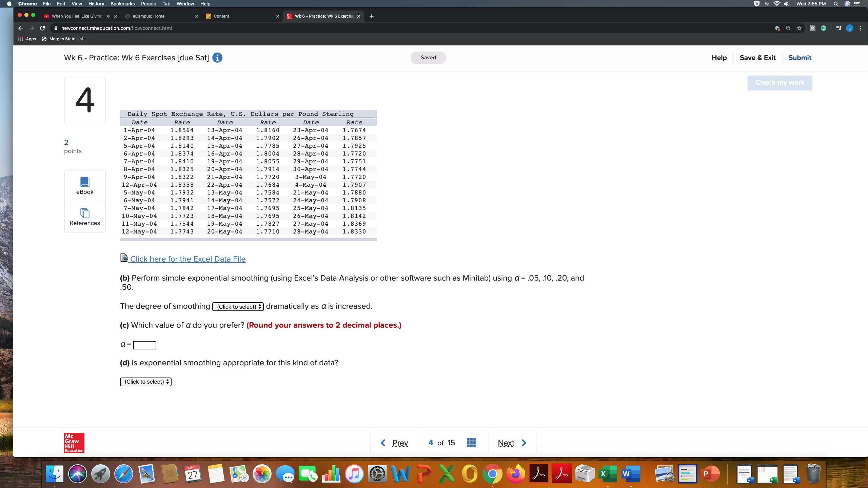
Task: Open the part (d) answer dropdown
Action: point(146,382)
